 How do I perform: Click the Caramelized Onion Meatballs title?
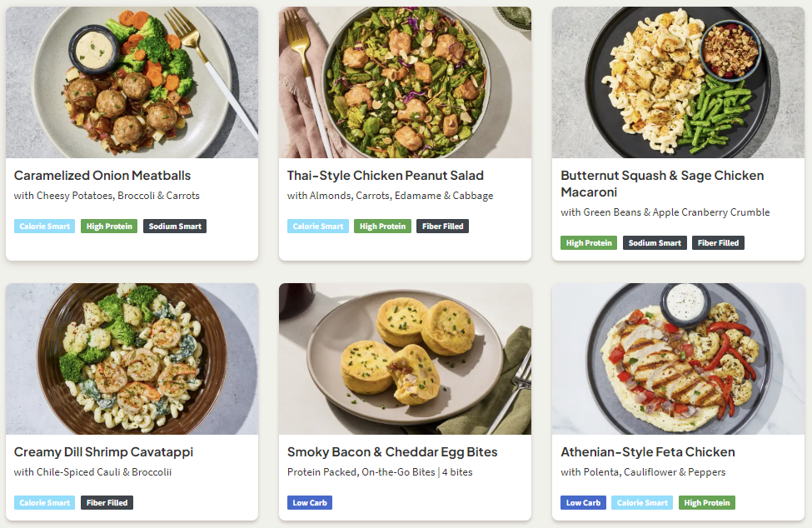[102, 176]
